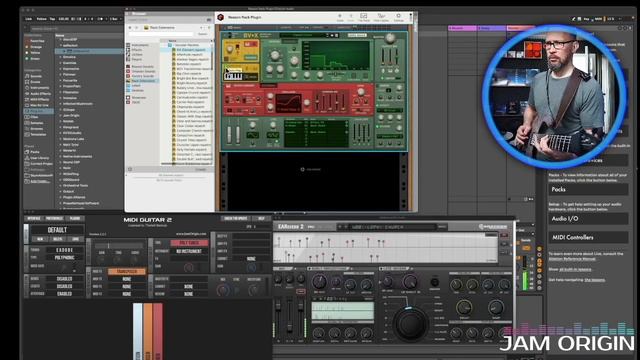
Task: Click MIDI Controllers button in help view
Action: (588, 237)
